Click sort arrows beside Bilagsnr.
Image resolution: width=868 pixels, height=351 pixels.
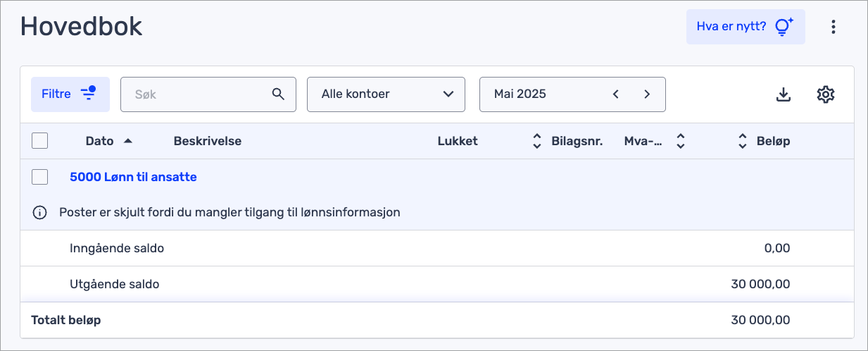point(536,141)
